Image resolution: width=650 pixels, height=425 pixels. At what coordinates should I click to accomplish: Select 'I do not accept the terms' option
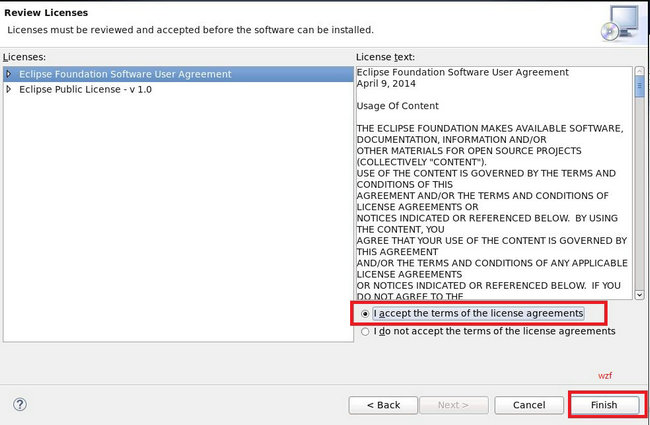click(x=365, y=332)
